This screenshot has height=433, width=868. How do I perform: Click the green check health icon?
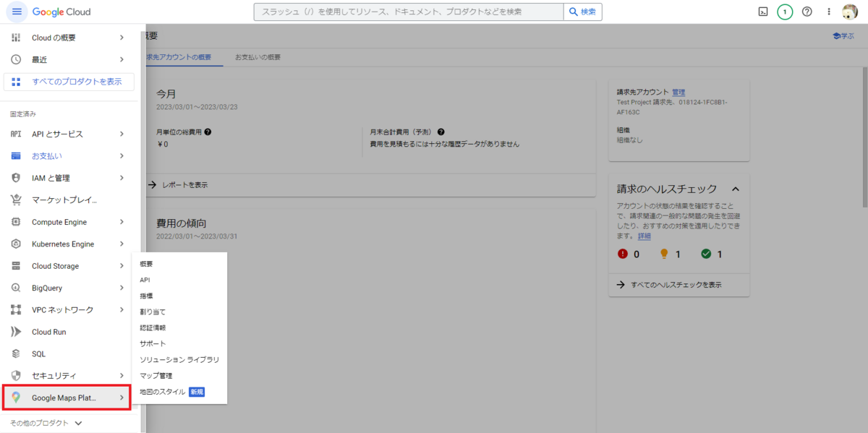coord(706,254)
